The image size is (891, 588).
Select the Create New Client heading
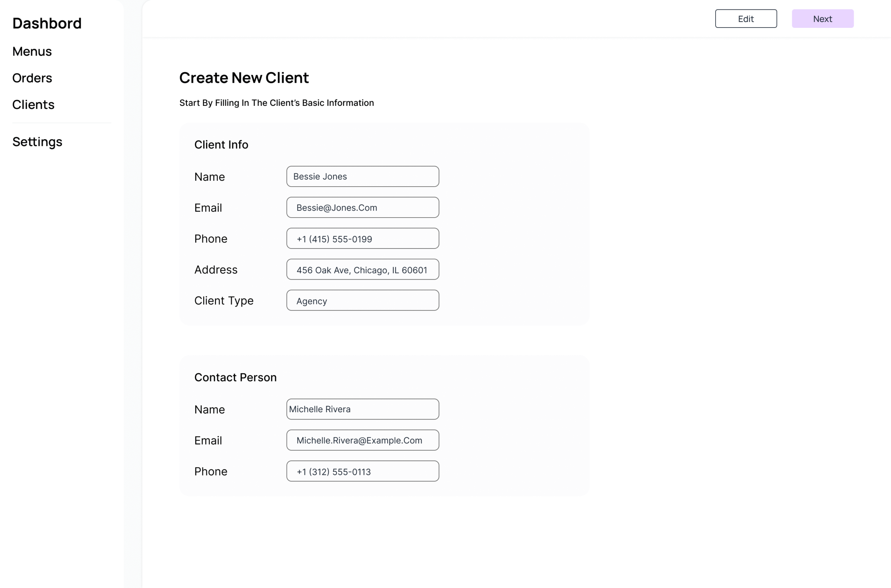[x=244, y=78]
